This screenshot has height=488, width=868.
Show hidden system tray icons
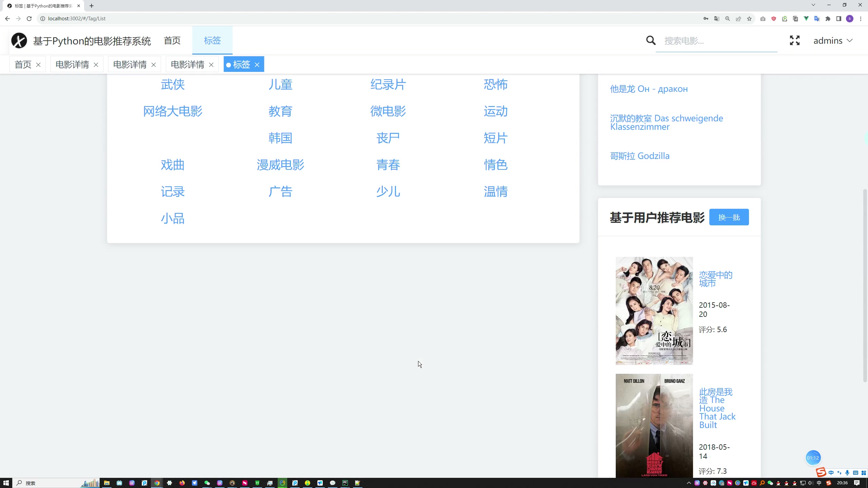click(689, 483)
